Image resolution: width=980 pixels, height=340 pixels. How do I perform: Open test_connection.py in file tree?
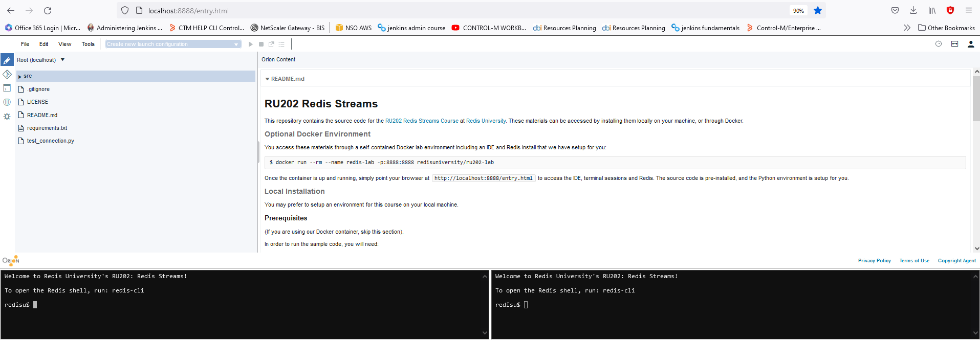(x=50, y=141)
